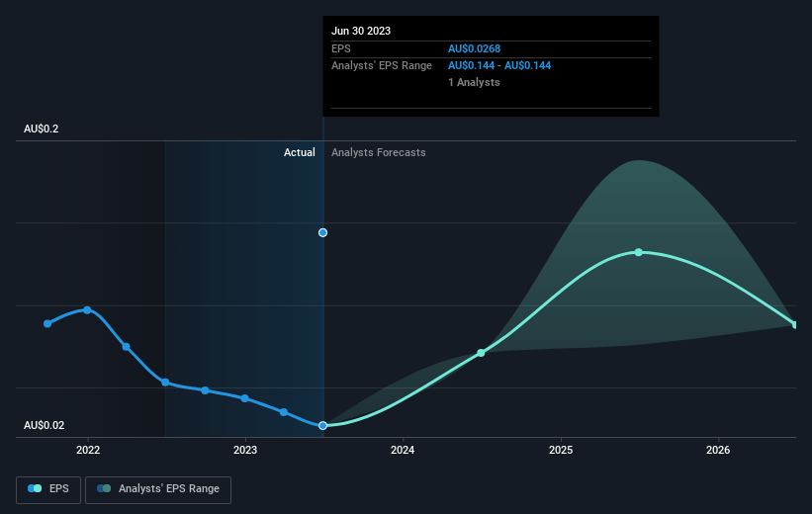Screen dimensions: 812x514
Task: Toggle the EPS legend series
Action: (48, 489)
